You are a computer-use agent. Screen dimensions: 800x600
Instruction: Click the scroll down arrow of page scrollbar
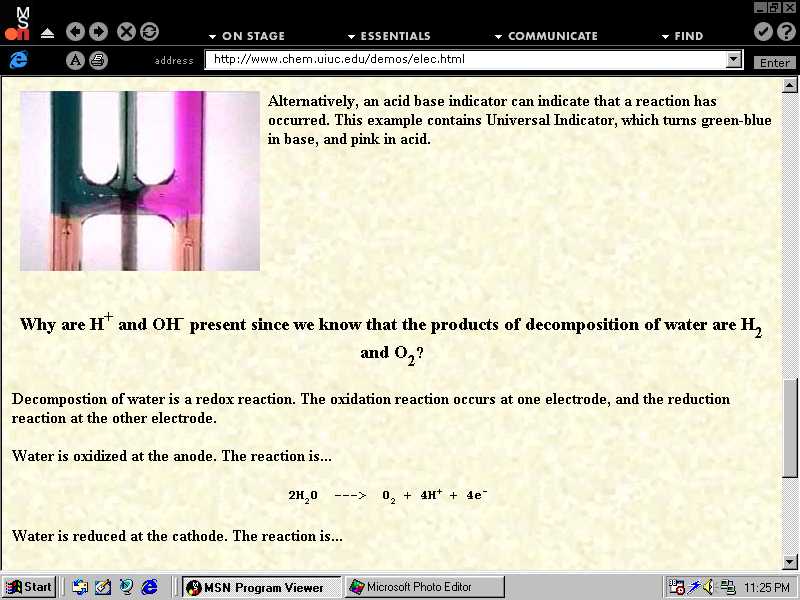[790, 562]
